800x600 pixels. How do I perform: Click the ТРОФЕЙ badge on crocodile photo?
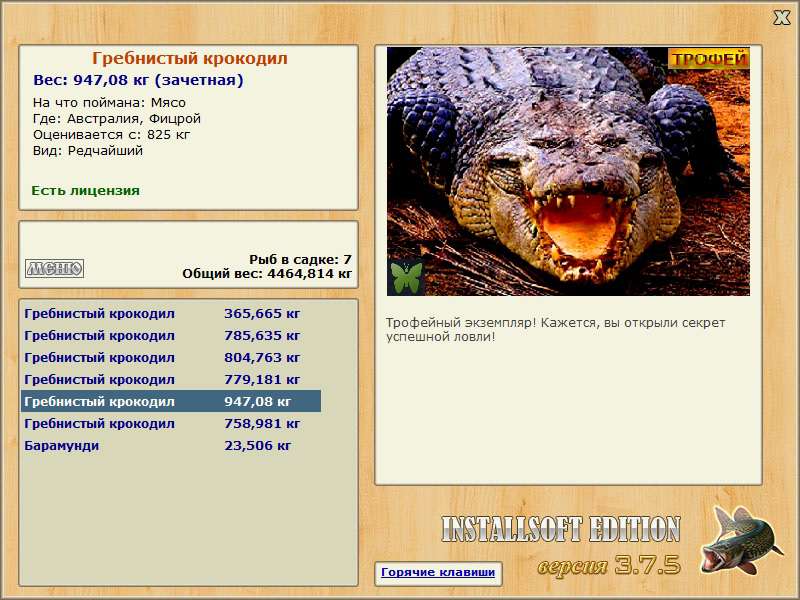click(708, 59)
